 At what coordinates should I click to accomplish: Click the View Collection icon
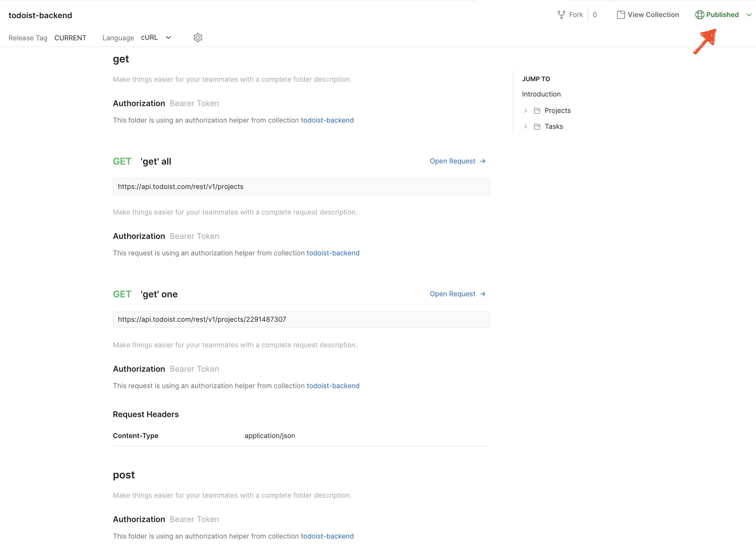pos(621,15)
